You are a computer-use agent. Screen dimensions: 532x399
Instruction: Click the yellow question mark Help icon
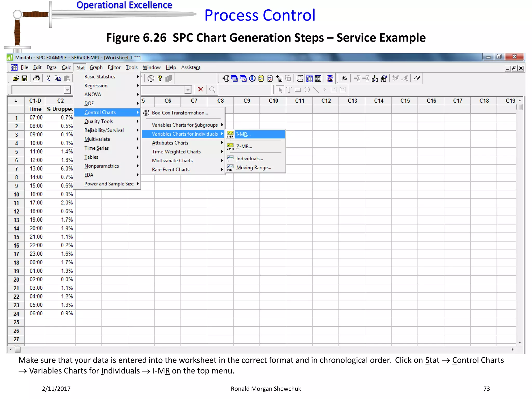(160, 78)
